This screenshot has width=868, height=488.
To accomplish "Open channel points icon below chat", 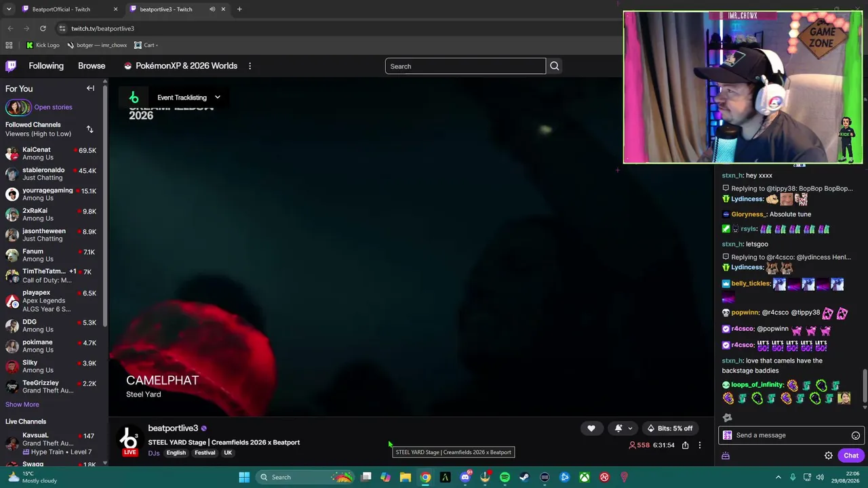I will click(x=726, y=456).
